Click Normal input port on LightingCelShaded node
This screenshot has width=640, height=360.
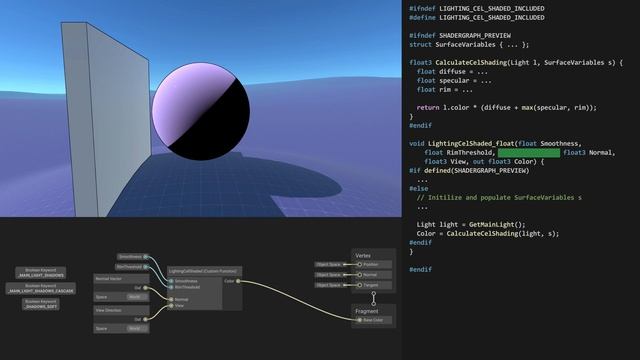[x=171, y=300]
